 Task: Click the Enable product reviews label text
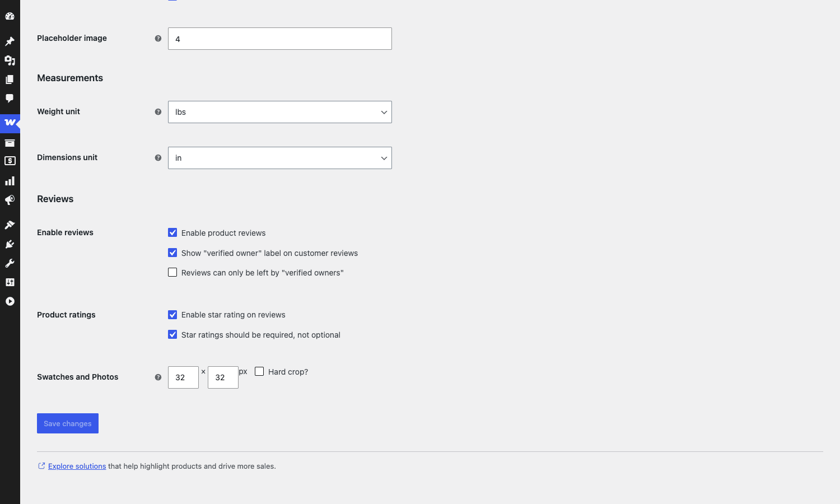click(x=223, y=233)
